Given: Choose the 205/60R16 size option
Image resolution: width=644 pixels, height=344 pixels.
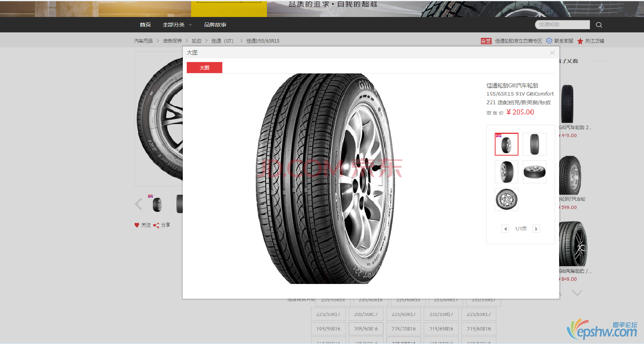Looking at the screenshot, I should pos(366,329).
